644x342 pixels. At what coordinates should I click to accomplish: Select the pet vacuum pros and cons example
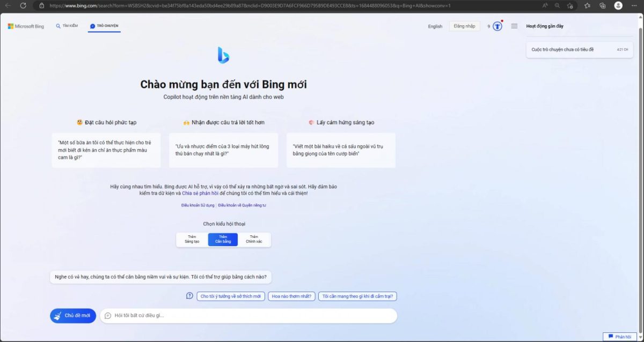click(223, 151)
